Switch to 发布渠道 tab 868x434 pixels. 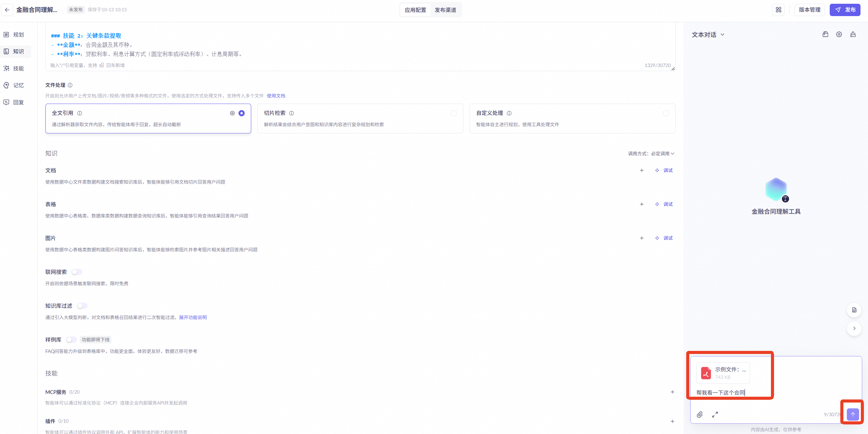click(x=445, y=10)
